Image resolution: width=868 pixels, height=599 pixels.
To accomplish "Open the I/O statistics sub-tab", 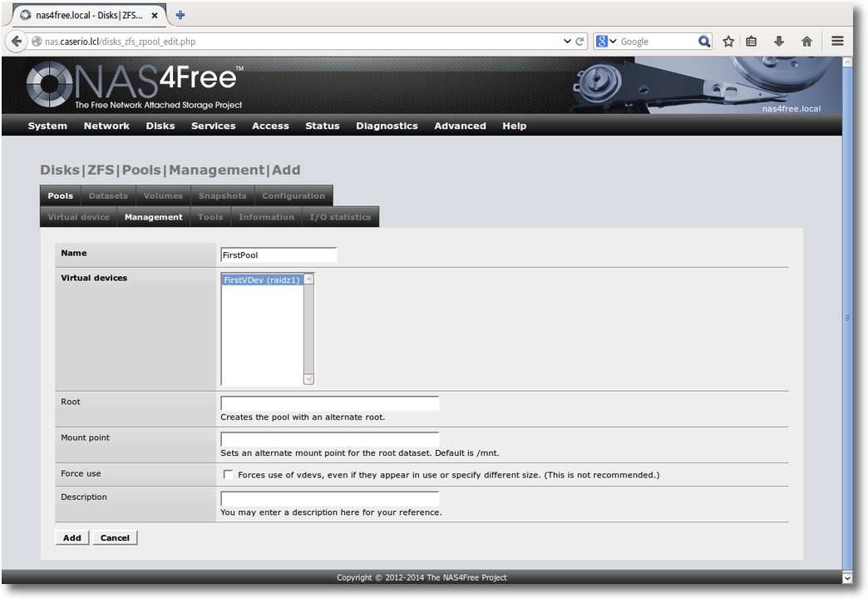I will click(340, 216).
